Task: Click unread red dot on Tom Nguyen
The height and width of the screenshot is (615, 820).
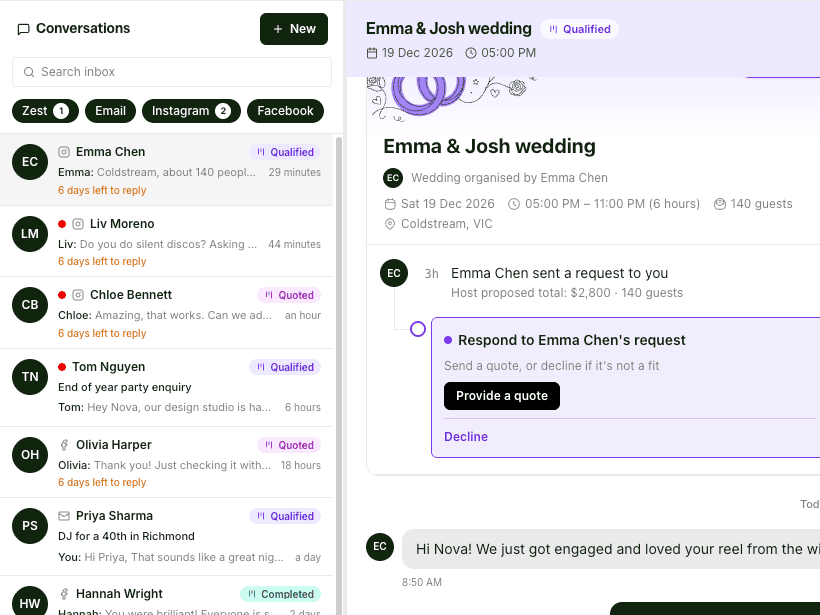Action: (62, 367)
